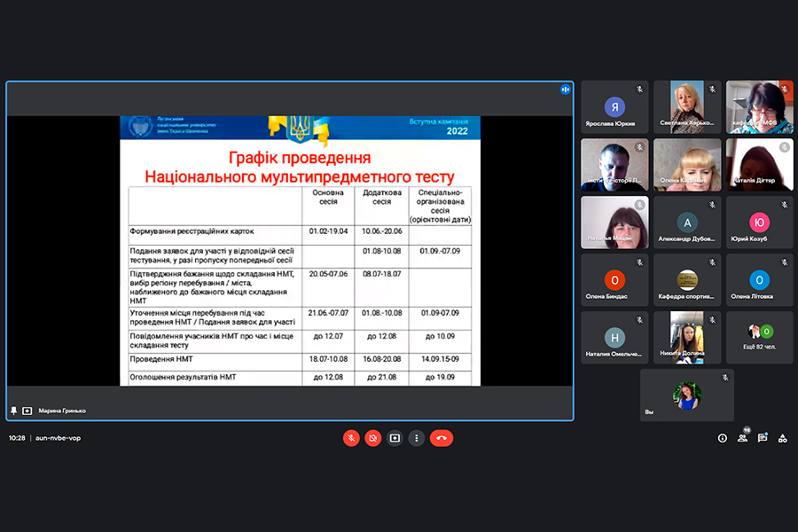Select the Светлана Харько video tile

pos(687,107)
